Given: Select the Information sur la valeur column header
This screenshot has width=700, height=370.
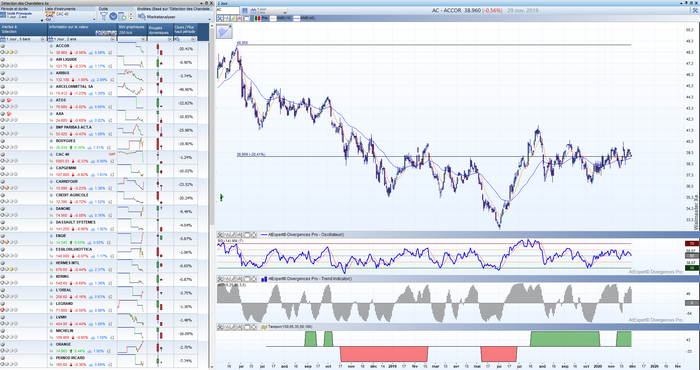Looking at the screenshot, I should point(83,29).
